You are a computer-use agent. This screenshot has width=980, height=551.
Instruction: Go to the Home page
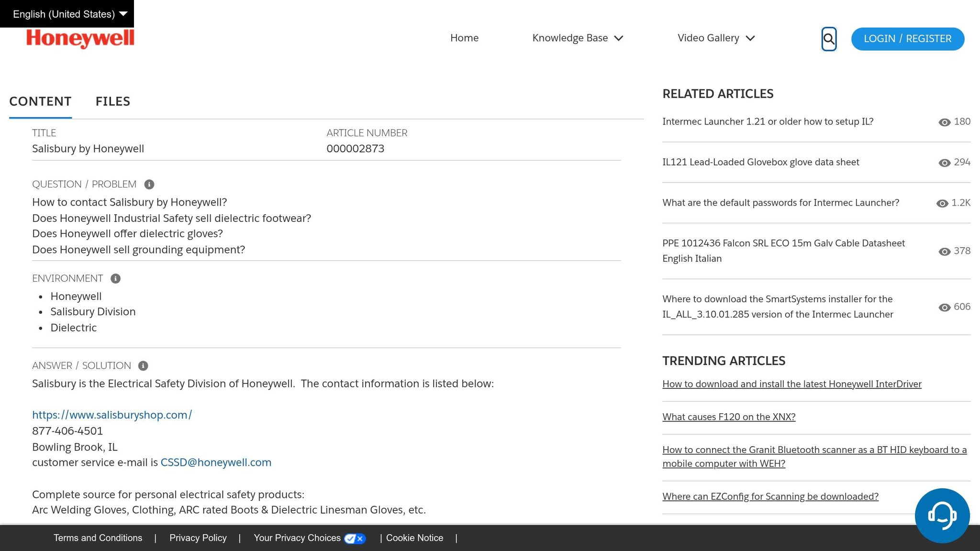point(464,38)
